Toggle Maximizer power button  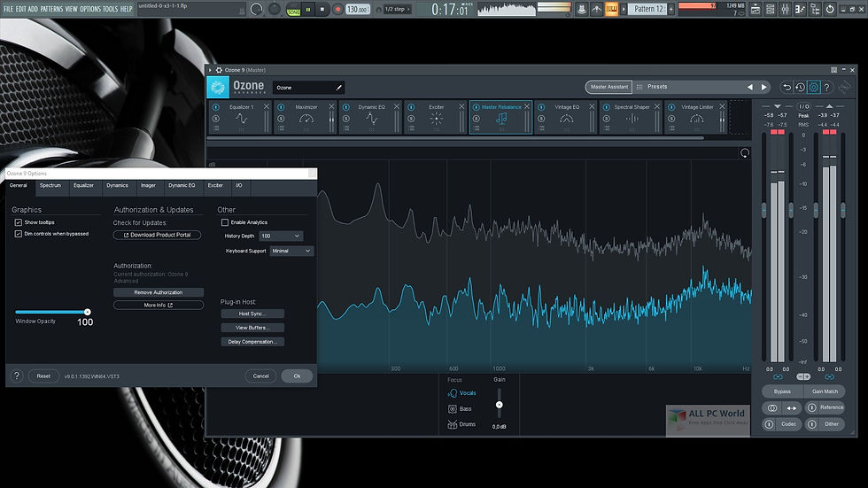coord(282,107)
